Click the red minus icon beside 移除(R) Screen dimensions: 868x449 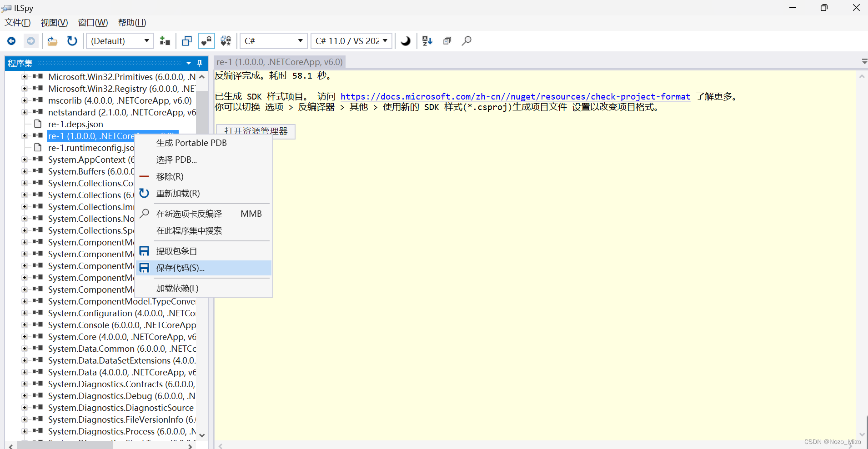click(144, 176)
